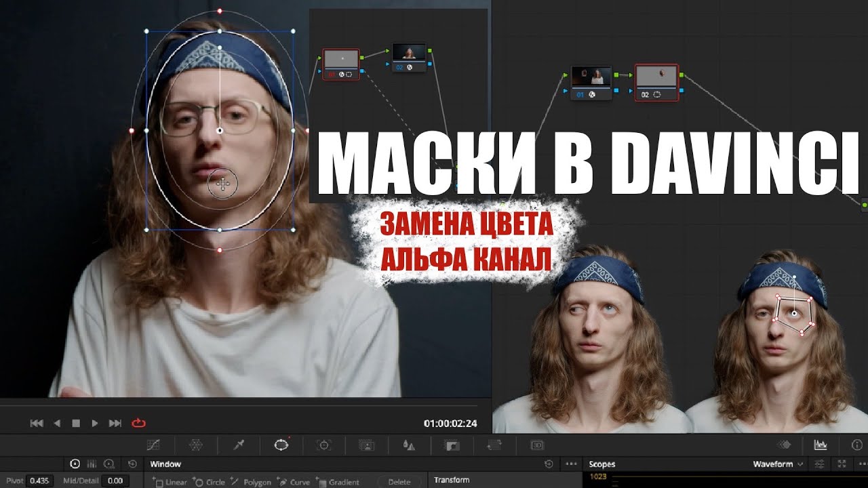Open the Window palette options menu
The height and width of the screenshot is (488, 868).
click(x=572, y=464)
